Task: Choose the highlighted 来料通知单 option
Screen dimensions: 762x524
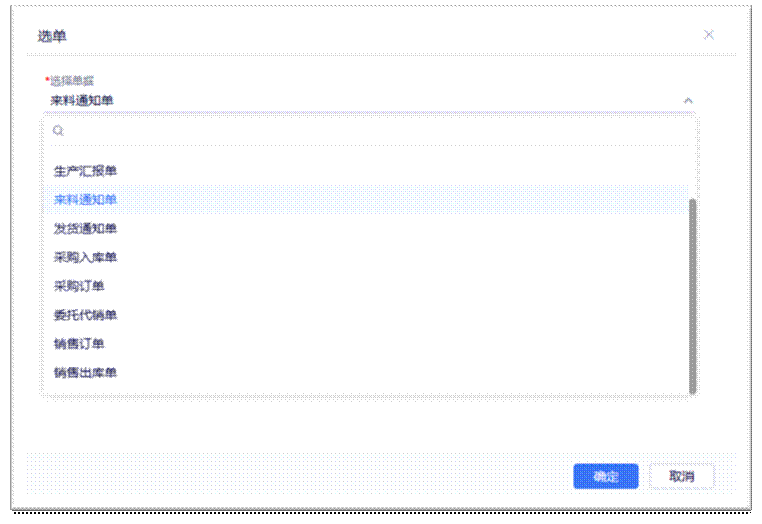Action: click(x=85, y=200)
